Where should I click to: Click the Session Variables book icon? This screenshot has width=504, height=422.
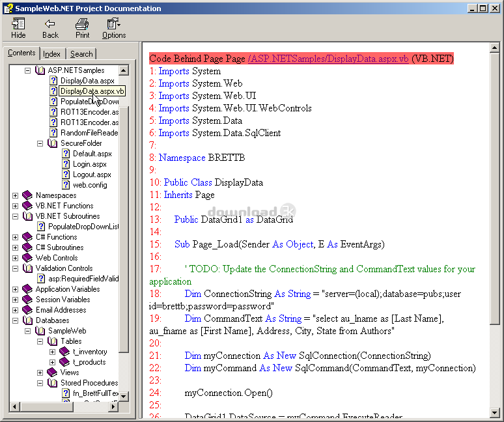pyautogui.click(x=27, y=299)
